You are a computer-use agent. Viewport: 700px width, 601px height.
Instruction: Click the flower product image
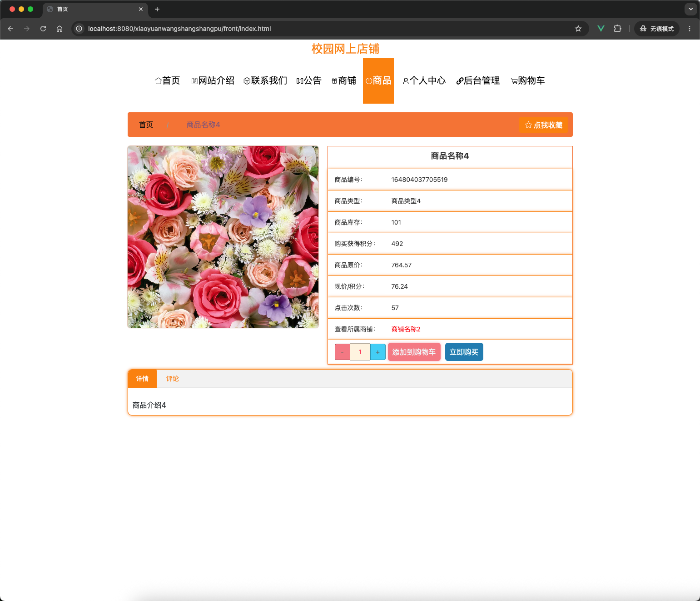click(223, 237)
